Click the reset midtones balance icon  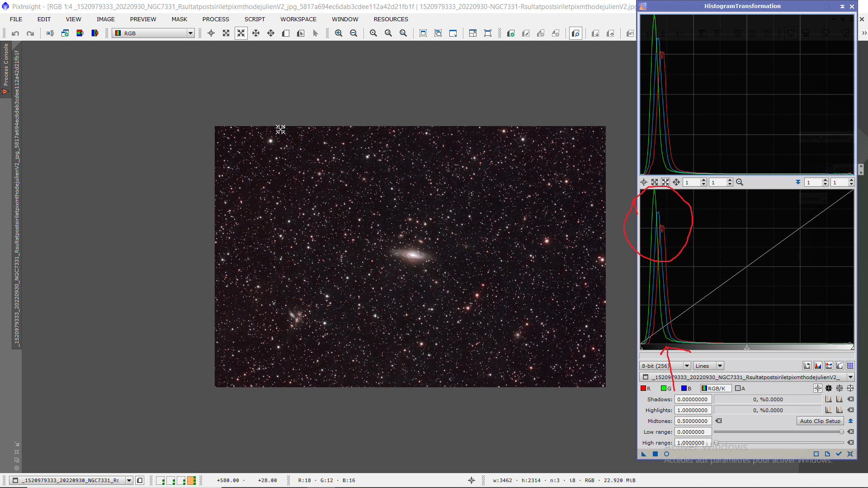[719, 421]
